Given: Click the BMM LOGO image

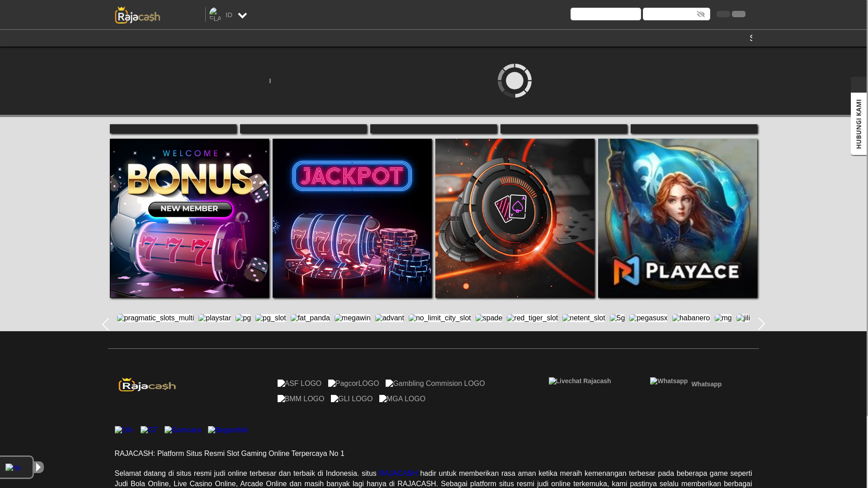Looking at the screenshot, I should point(301,399).
